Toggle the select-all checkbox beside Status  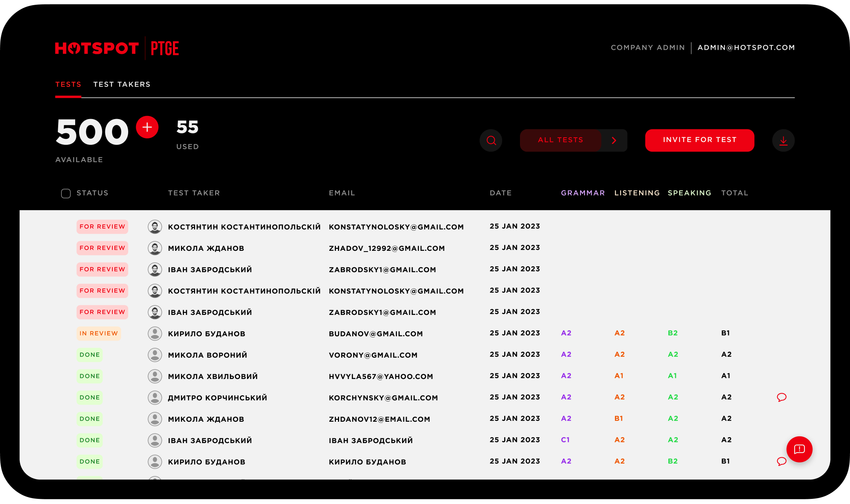click(x=66, y=193)
